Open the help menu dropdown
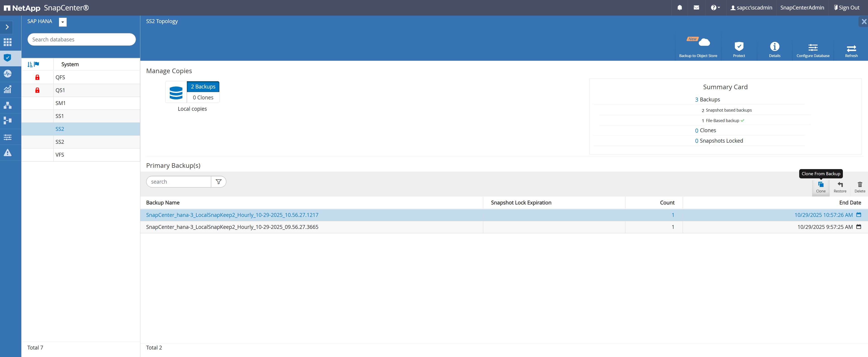This screenshot has height=357, width=868. tap(715, 8)
